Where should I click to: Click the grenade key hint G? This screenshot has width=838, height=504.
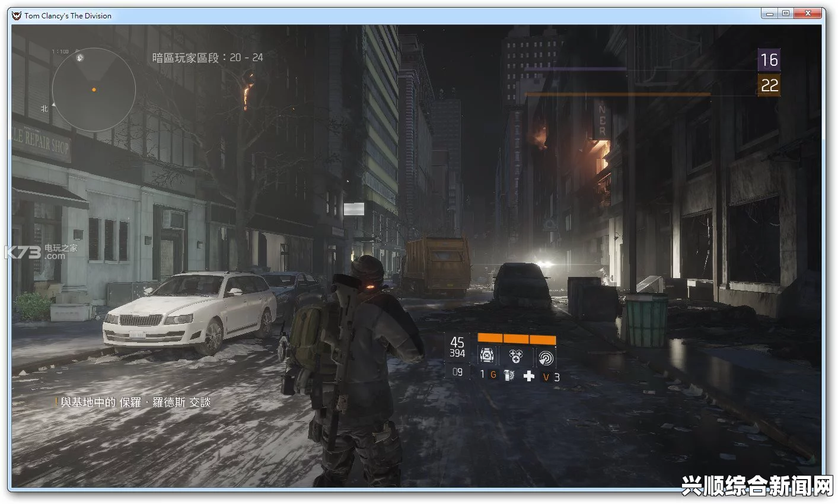pos(493,375)
